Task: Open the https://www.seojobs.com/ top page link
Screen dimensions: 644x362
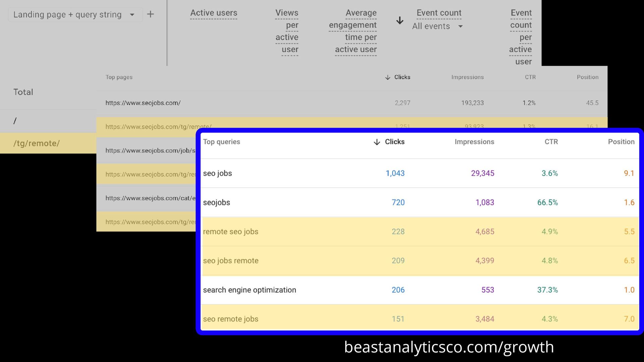Action: 143,103
